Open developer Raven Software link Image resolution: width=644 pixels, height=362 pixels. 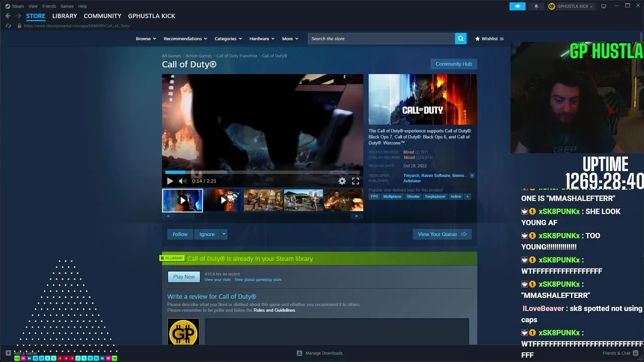pos(436,175)
